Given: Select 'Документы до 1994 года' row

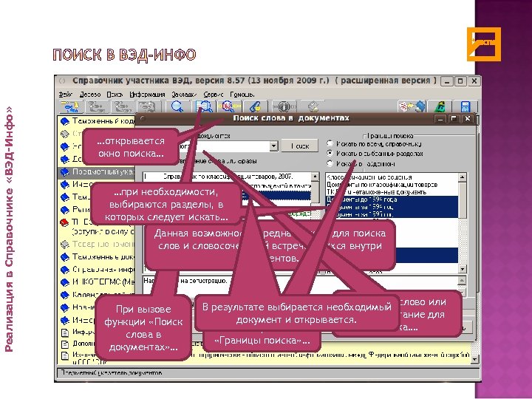Looking at the screenshot, I should pyautogui.click(x=392, y=199).
